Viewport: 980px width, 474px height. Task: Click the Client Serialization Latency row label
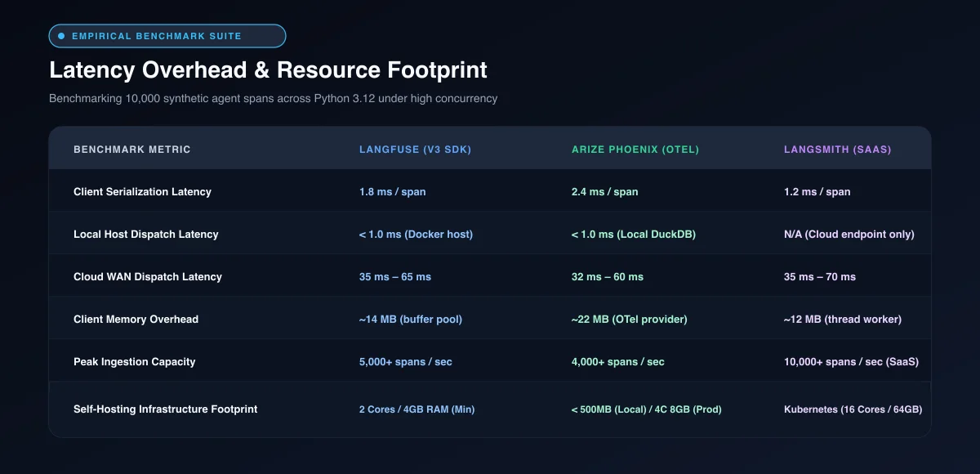coord(142,192)
